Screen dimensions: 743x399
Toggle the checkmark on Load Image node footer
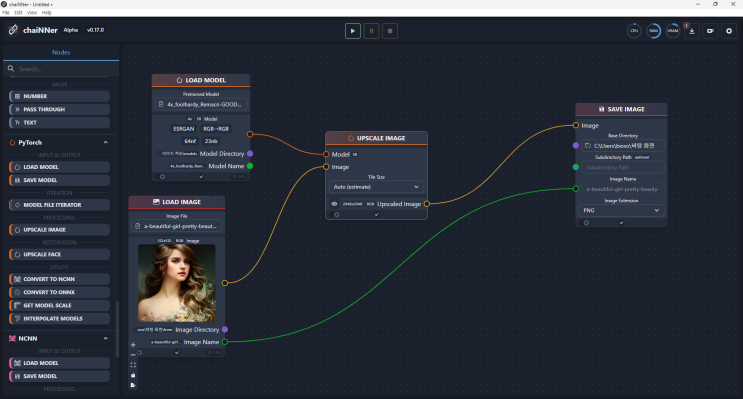coord(177,353)
